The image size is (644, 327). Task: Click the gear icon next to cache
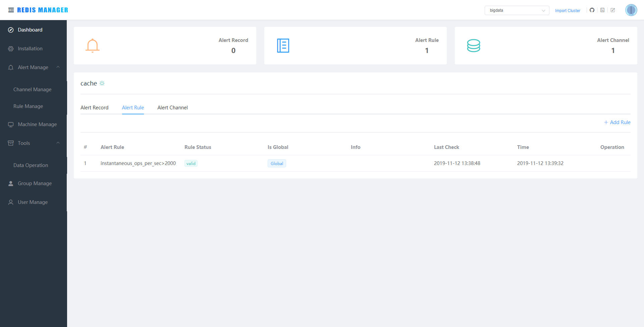[x=102, y=83]
